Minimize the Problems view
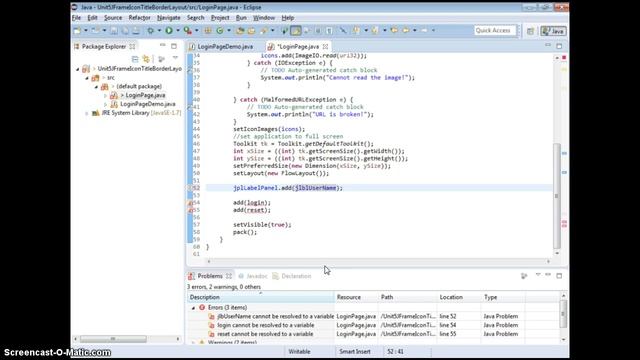 click(548, 275)
